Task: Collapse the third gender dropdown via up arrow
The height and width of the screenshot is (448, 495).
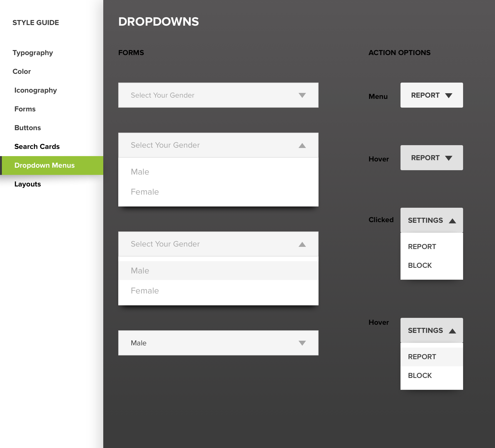Action: click(x=302, y=244)
